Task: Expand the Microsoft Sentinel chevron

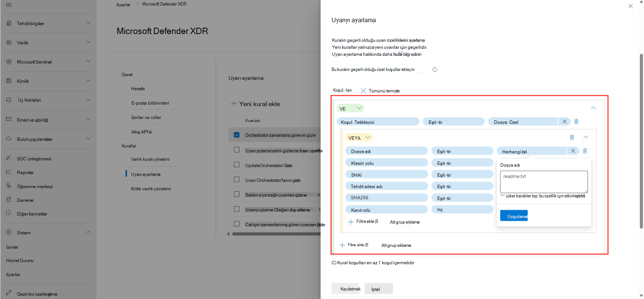Action: (88, 61)
